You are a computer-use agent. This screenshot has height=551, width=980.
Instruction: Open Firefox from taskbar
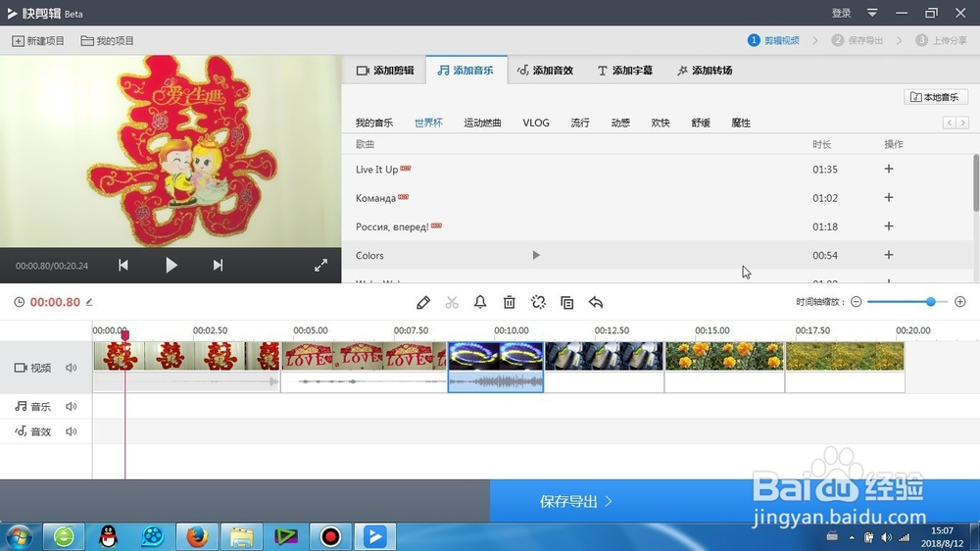click(x=197, y=536)
